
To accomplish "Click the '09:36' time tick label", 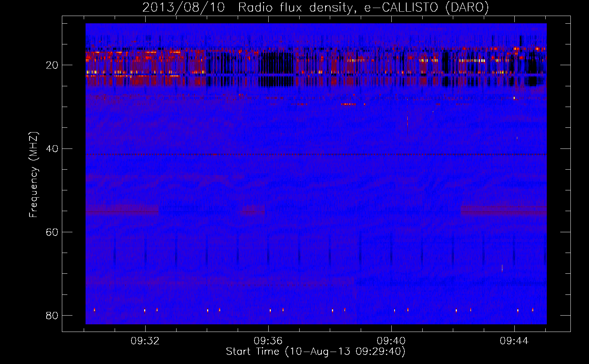I will click(268, 341).
